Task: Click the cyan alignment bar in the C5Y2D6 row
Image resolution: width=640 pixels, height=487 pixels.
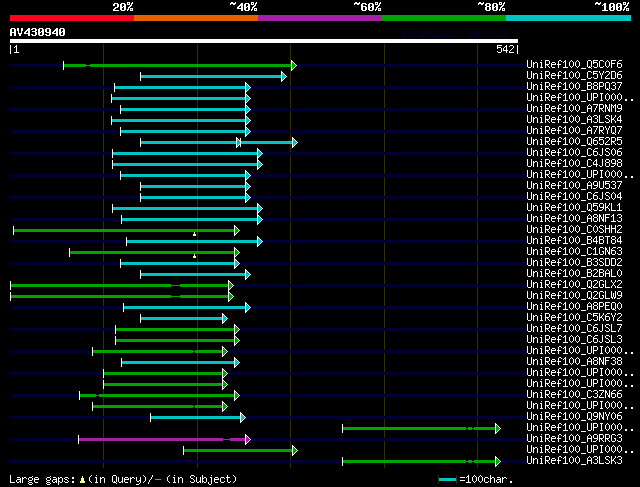Action: pyautogui.click(x=211, y=76)
